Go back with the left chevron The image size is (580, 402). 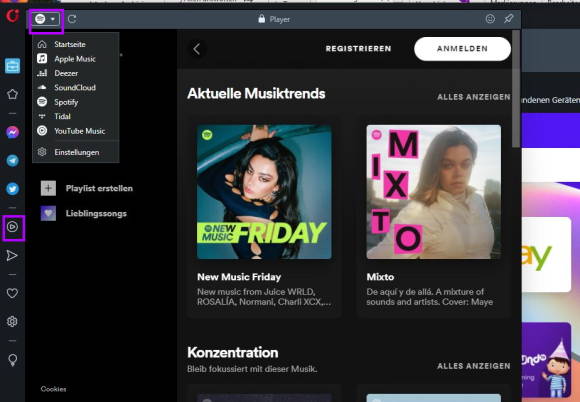(x=196, y=49)
